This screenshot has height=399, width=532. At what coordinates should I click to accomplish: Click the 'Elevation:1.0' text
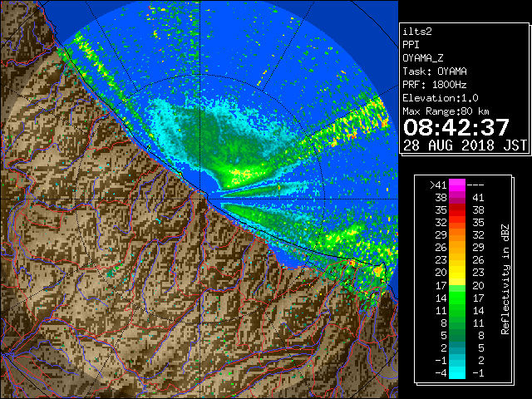(441, 98)
